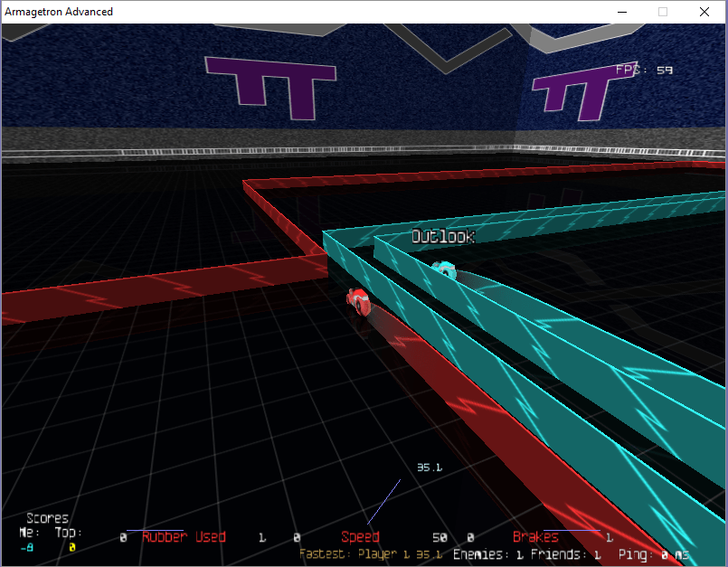This screenshot has height=567, width=728.
Task: Click the Rubber Used gauge label
Action: pyautogui.click(x=184, y=537)
